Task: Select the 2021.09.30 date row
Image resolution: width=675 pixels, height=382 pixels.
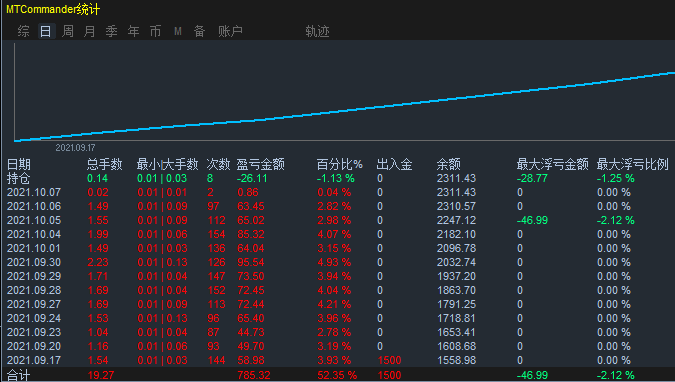Action: tap(338, 262)
